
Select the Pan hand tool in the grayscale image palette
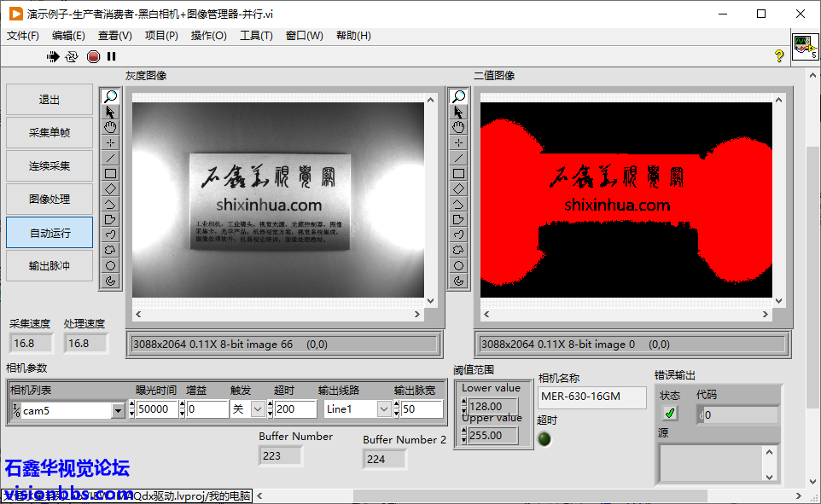pos(110,127)
